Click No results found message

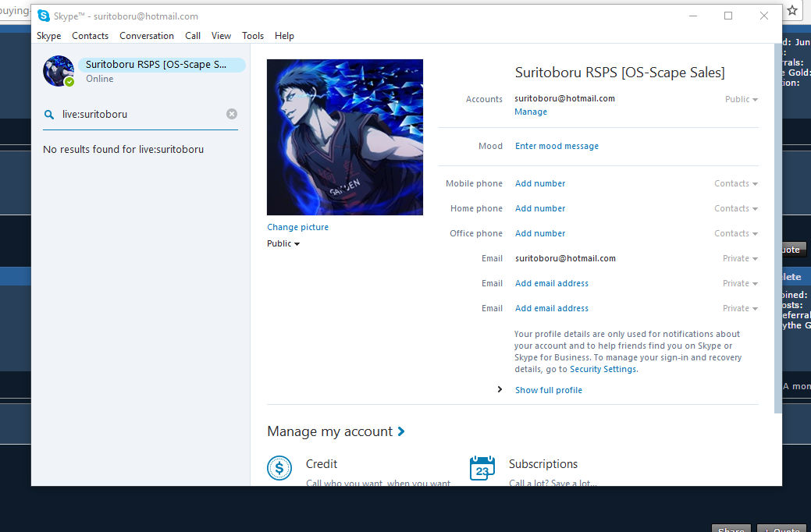click(x=123, y=150)
